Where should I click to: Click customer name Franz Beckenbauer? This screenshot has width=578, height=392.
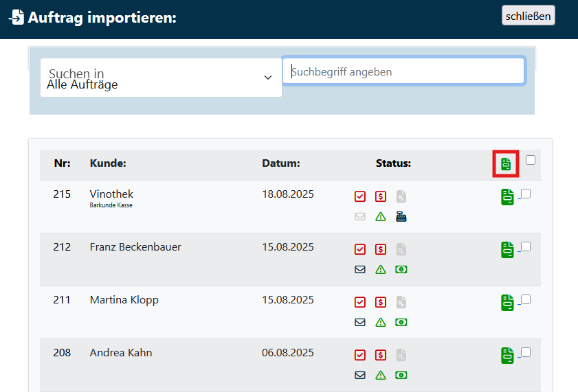(x=135, y=247)
